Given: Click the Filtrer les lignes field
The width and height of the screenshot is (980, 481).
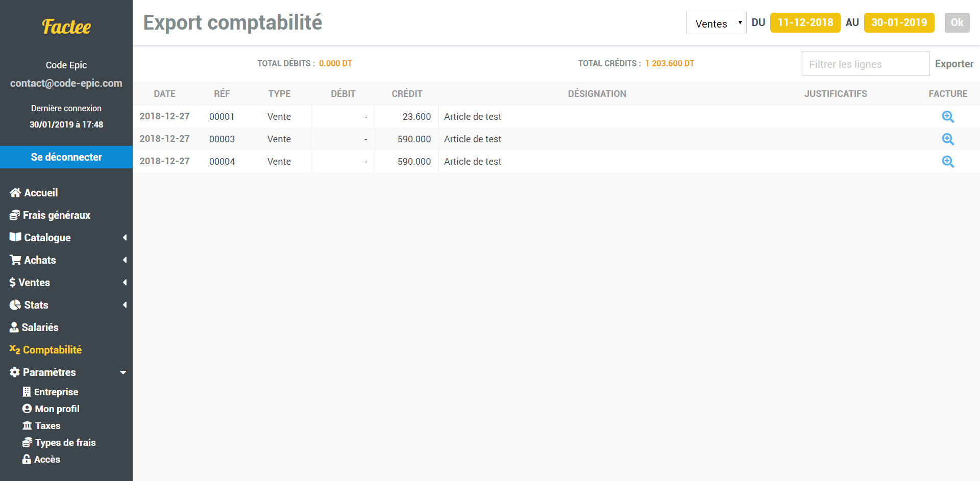Looking at the screenshot, I should 865,63.
